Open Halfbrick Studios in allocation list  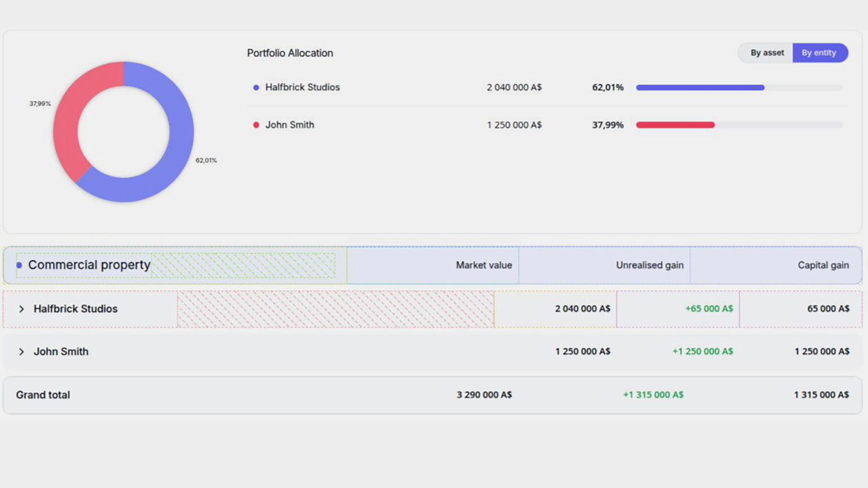click(302, 87)
